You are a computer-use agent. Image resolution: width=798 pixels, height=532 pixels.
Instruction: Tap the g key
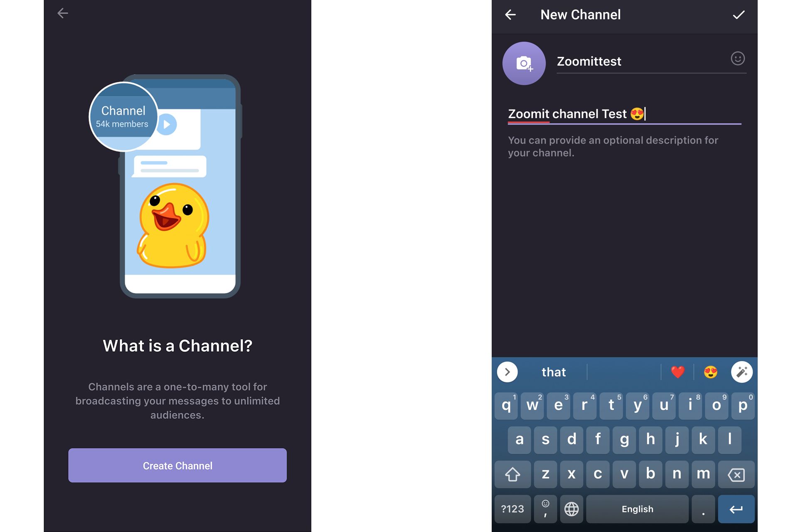coord(624,440)
